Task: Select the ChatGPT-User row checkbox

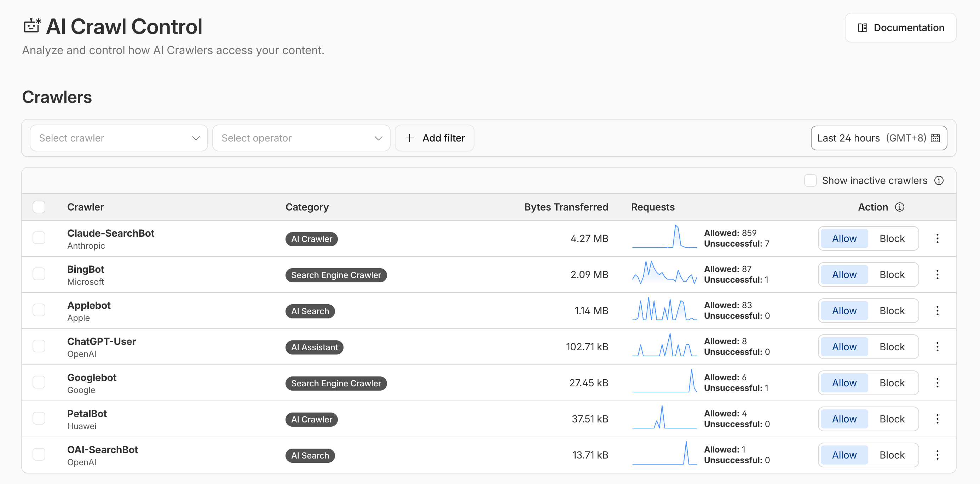Action: pos(39,347)
